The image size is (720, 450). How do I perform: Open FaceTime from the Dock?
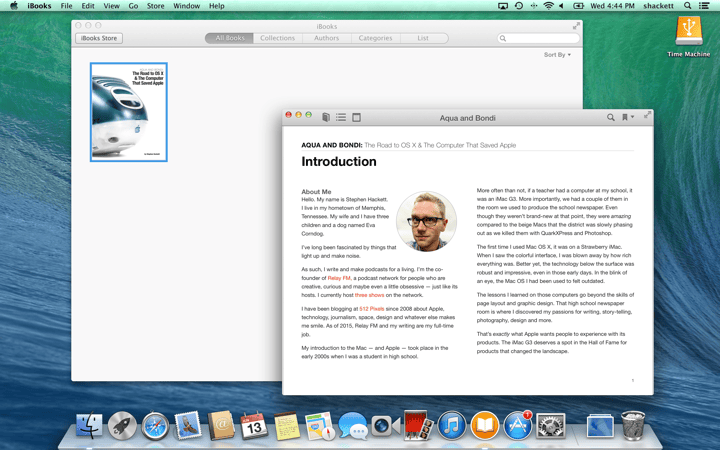(385, 426)
